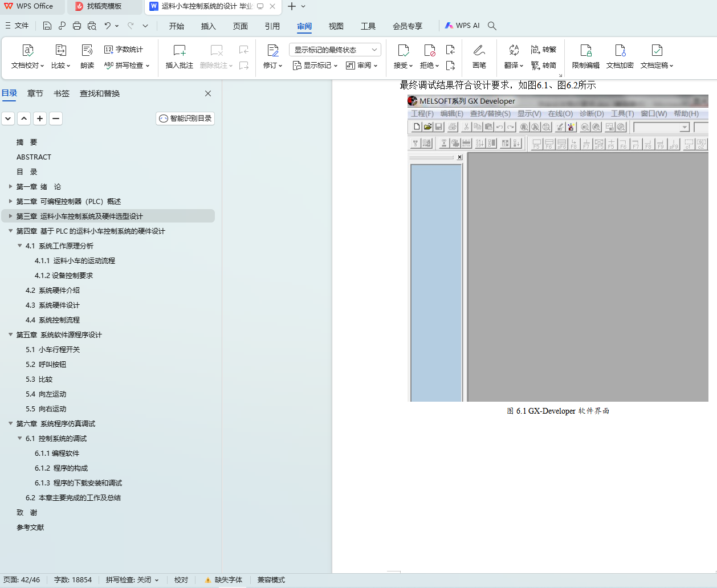Convert text with 转简 button
This screenshot has height=588, width=717.
(543, 66)
